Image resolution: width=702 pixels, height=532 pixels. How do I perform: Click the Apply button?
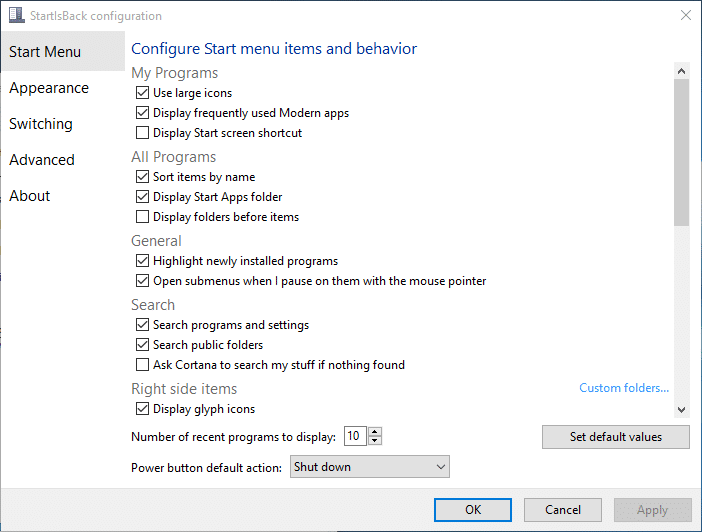[653, 510]
